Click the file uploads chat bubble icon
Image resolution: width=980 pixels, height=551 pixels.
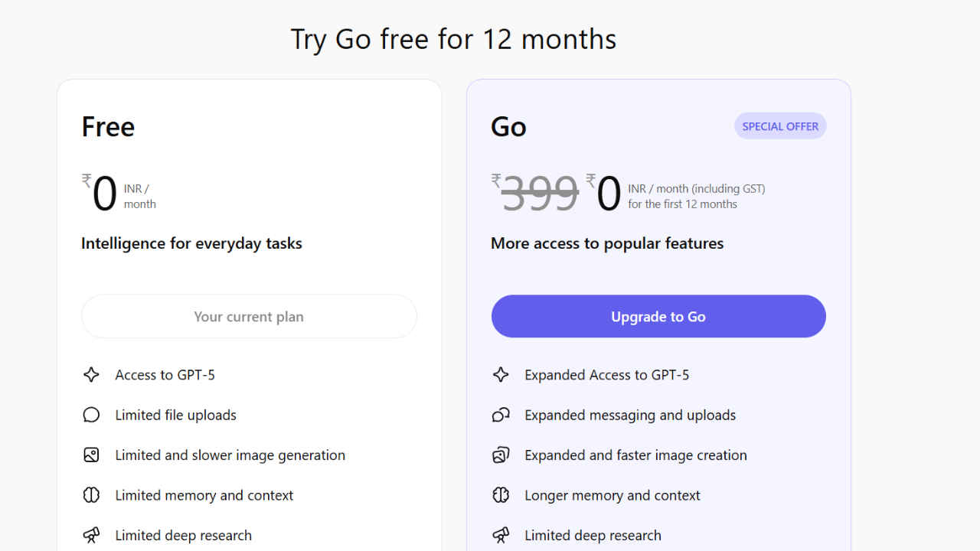(91, 414)
